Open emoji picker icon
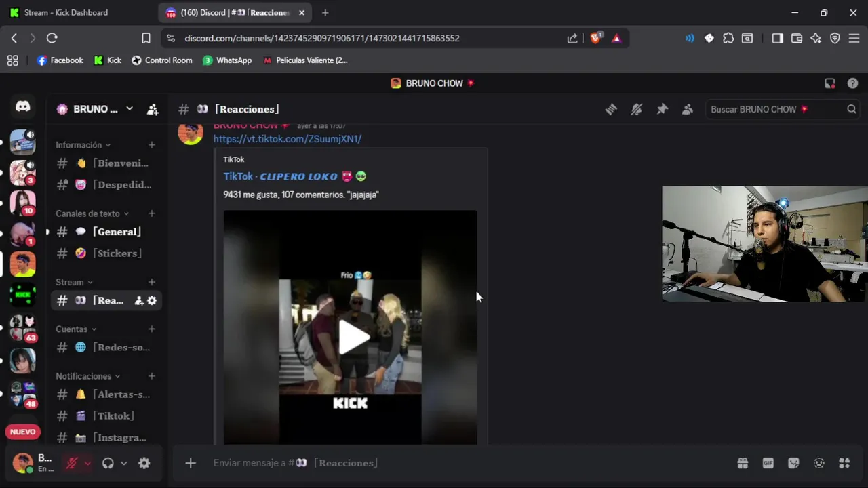 (x=819, y=463)
